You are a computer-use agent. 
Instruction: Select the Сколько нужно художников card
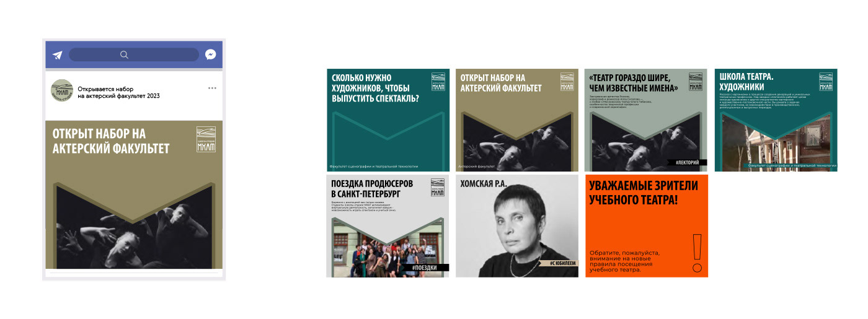(x=387, y=120)
